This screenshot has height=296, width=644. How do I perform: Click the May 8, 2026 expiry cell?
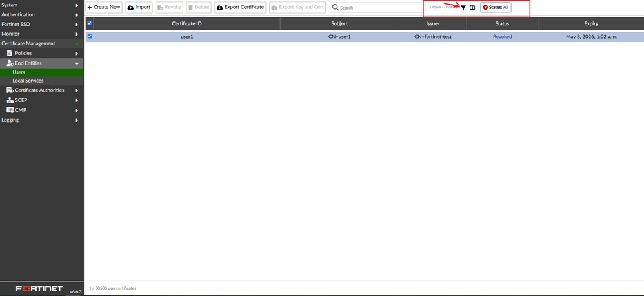tap(591, 37)
